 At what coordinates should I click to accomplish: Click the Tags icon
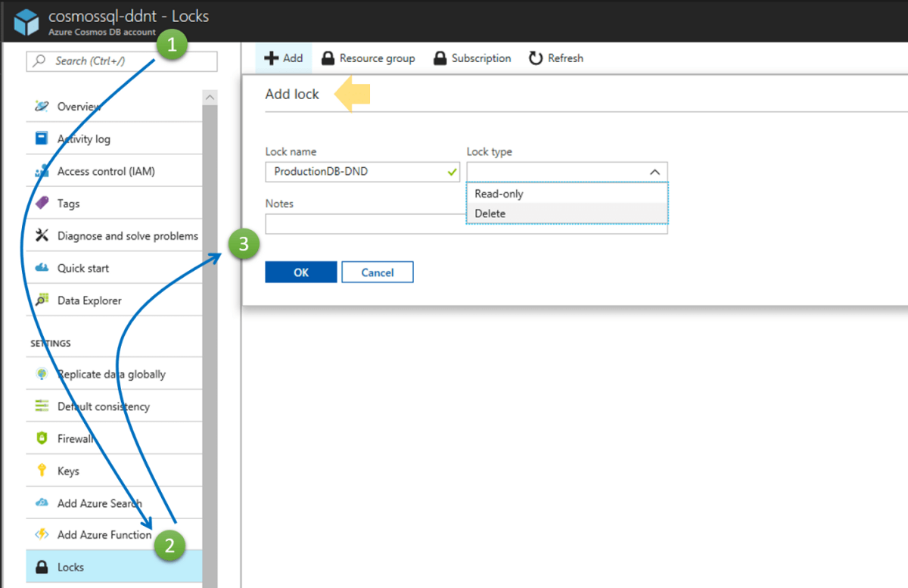tap(42, 203)
